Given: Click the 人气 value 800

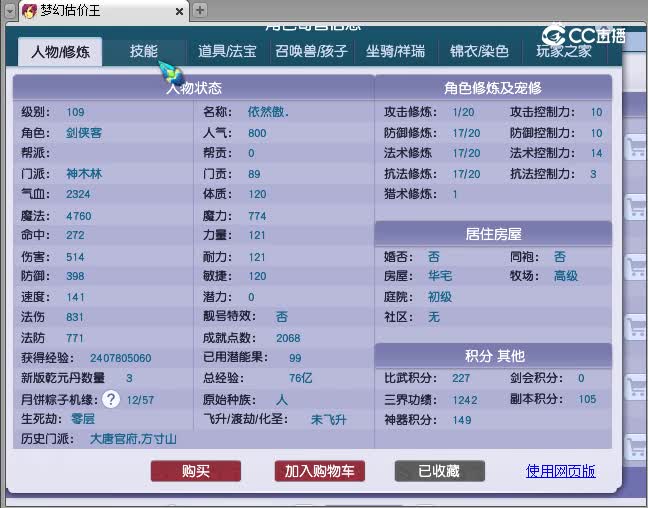Looking at the screenshot, I should (x=257, y=133).
